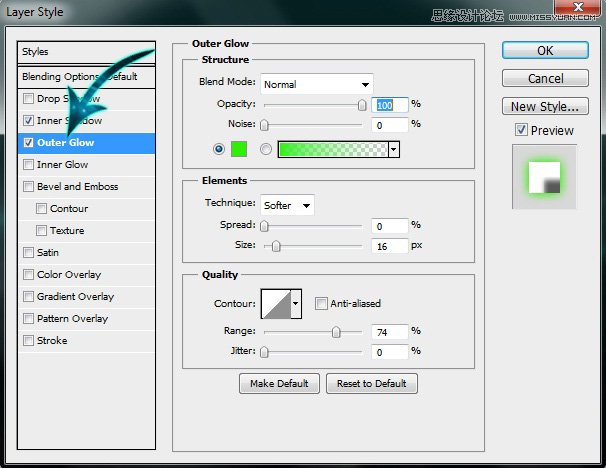Open the Blend Mode dropdown
The image size is (606, 468).
pyautogui.click(x=317, y=84)
